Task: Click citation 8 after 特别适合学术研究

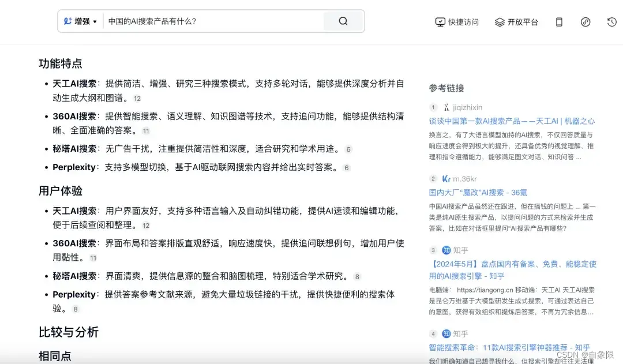Action: (357, 276)
